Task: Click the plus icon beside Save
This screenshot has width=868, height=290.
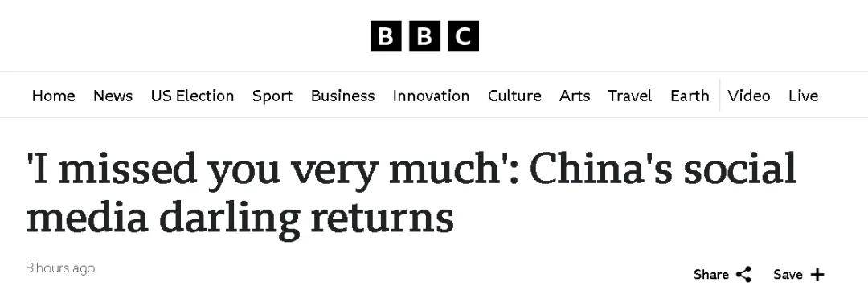Action: tap(817, 275)
